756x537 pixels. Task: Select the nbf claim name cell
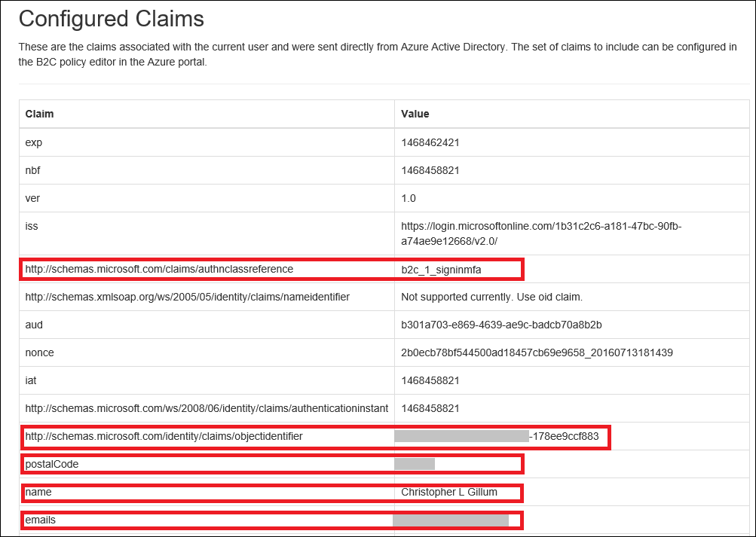point(32,170)
